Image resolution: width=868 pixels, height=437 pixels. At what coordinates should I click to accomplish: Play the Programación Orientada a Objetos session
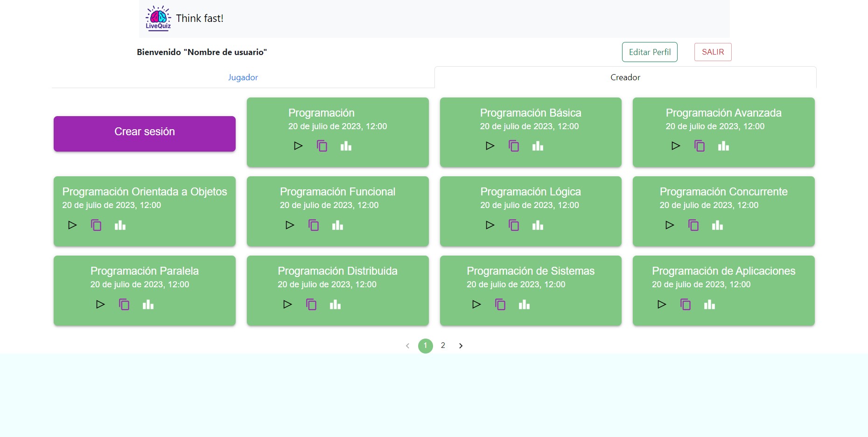click(x=72, y=225)
